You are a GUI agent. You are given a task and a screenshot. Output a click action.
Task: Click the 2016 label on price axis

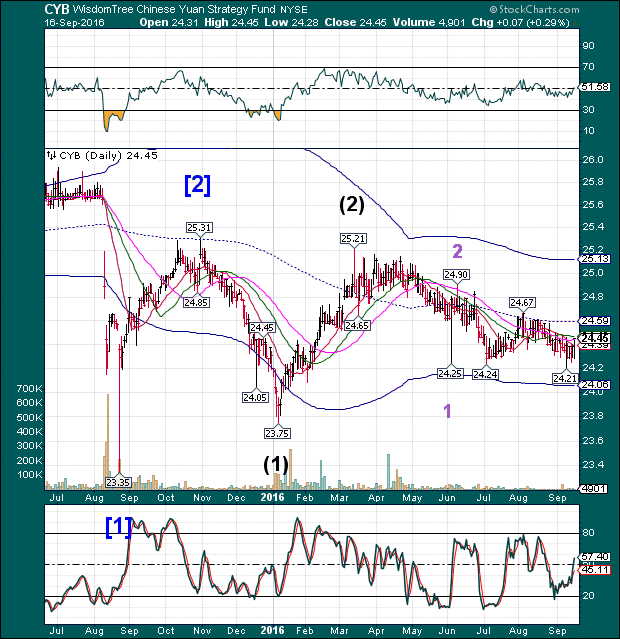(x=272, y=497)
